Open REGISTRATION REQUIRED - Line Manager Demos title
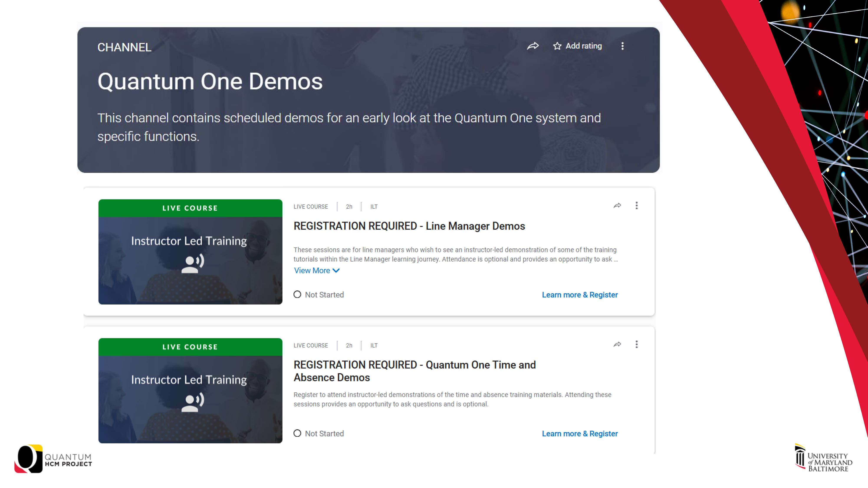 click(x=409, y=226)
